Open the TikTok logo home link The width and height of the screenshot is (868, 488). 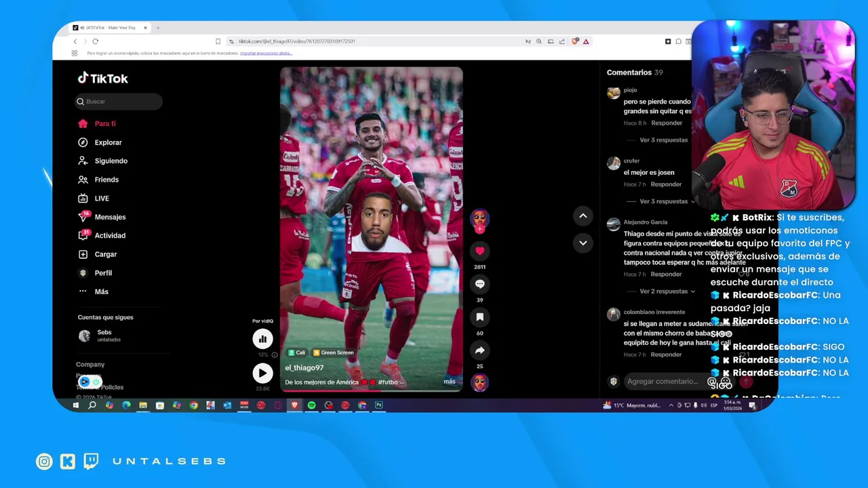[102, 78]
